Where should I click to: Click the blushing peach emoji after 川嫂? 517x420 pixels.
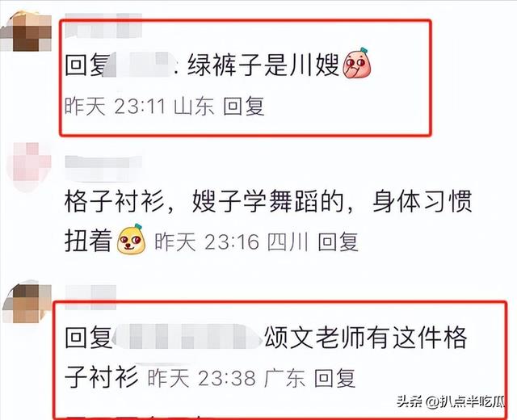[x=357, y=64]
